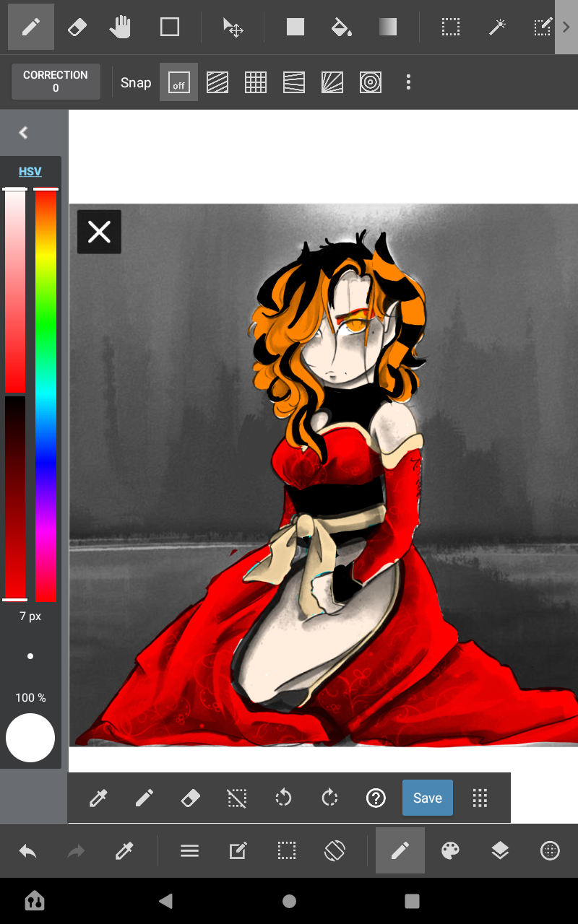This screenshot has height=924, width=578.
Task: Choose the Bucket fill tool
Action: point(341,27)
